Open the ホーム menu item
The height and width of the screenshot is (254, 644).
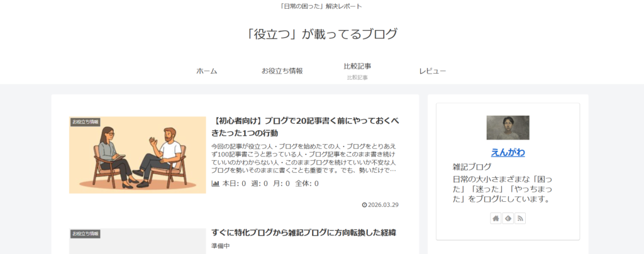(206, 71)
